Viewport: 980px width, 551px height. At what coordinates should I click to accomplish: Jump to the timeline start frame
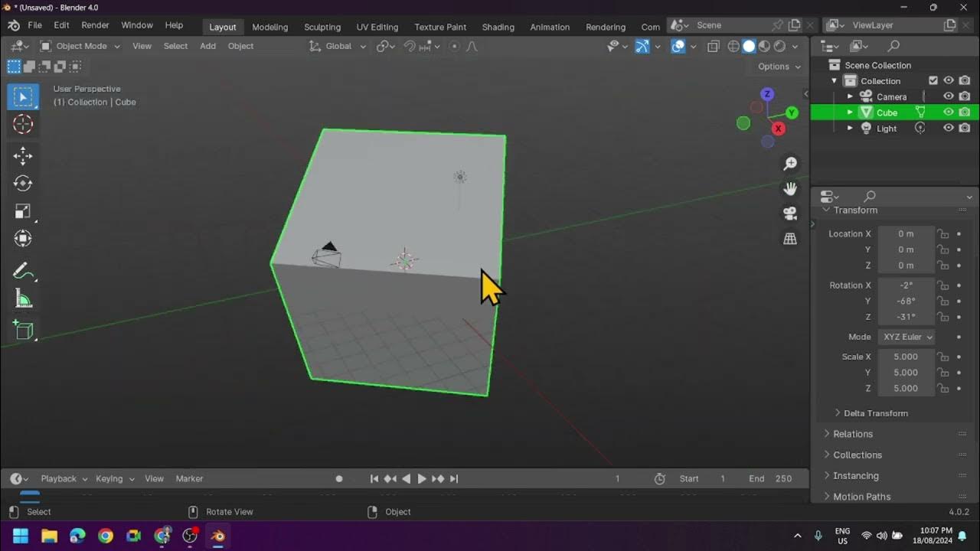click(374, 478)
